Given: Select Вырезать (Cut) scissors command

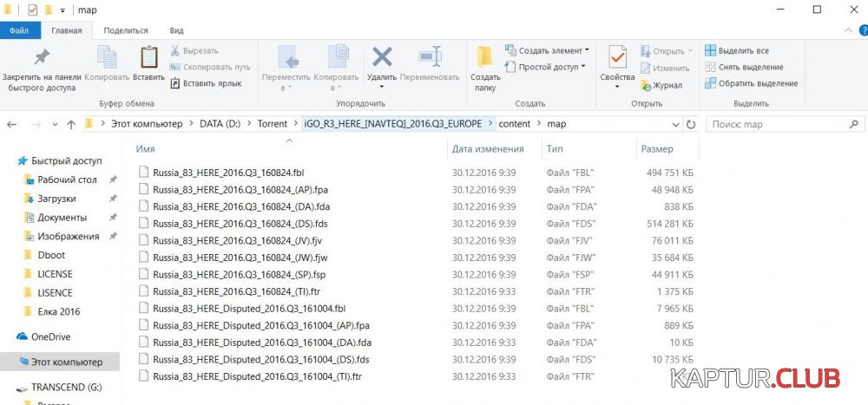Looking at the screenshot, I should point(194,51).
